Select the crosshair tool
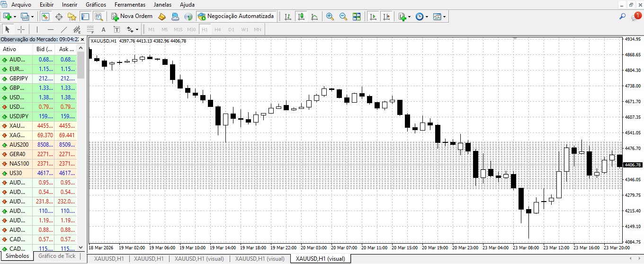This screenshot has height=264, width=644. point(21,29)
